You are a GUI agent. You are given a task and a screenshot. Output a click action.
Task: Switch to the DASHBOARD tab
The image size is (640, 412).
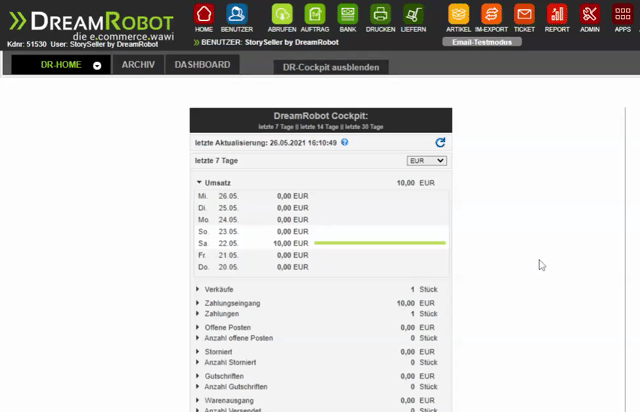point(202,65)
